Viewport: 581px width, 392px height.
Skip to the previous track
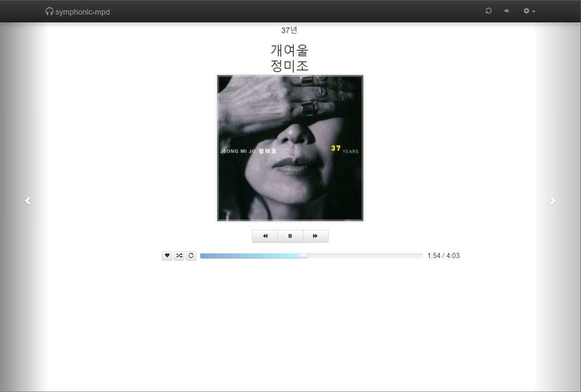[x=265, y=236]
